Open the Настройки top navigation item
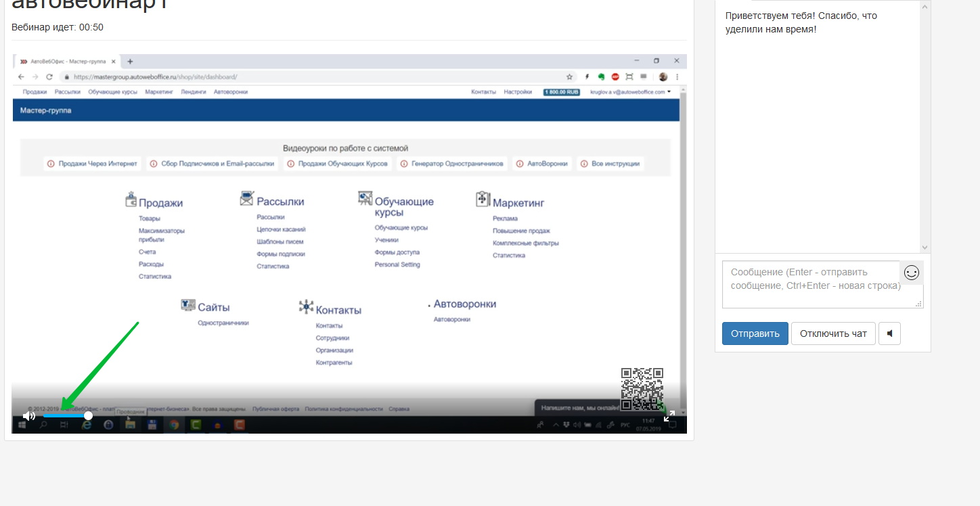 pyautogui.click(x=518, y=92)
